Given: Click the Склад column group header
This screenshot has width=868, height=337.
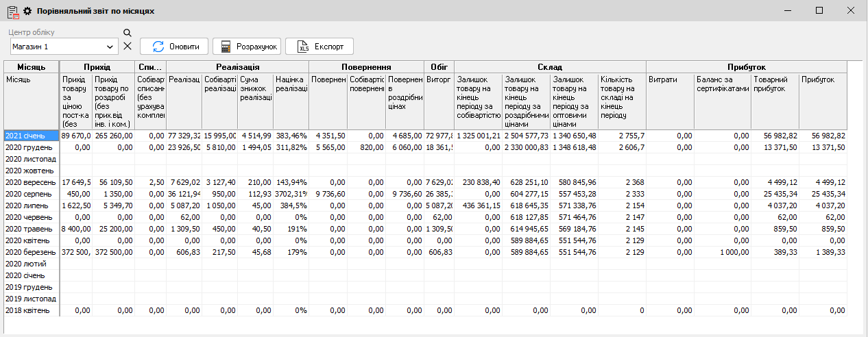Looking at the screenshot, I should coord(549,67).
